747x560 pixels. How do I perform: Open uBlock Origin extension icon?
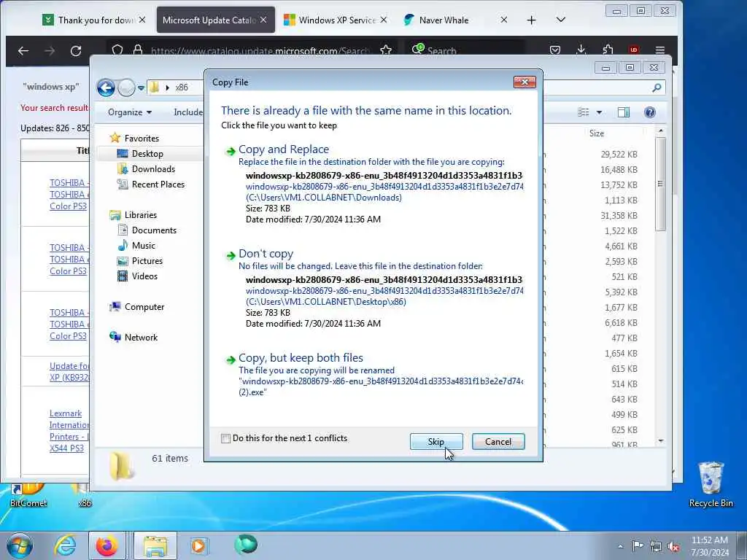pyautogui.click(x=634, y=50)
